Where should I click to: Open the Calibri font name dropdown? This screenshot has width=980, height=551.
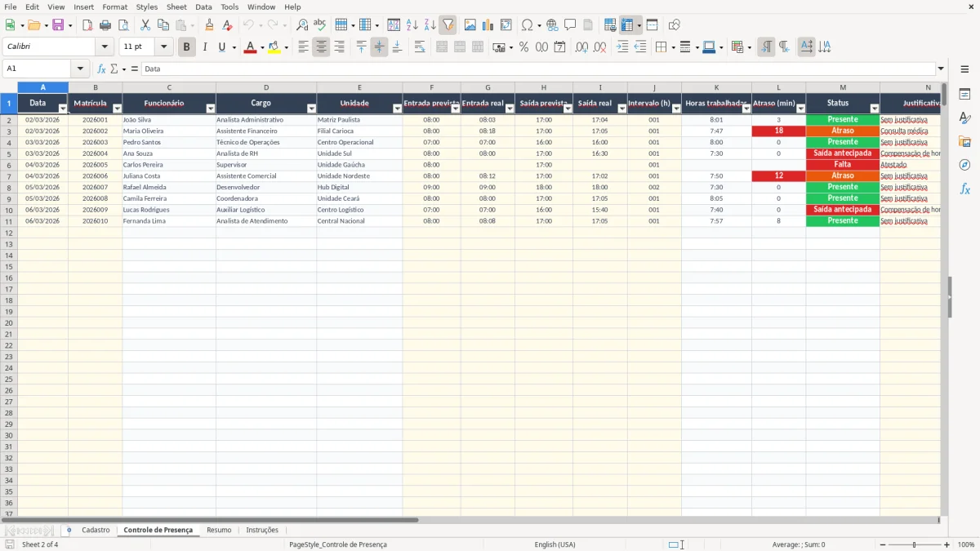point(105,47)
